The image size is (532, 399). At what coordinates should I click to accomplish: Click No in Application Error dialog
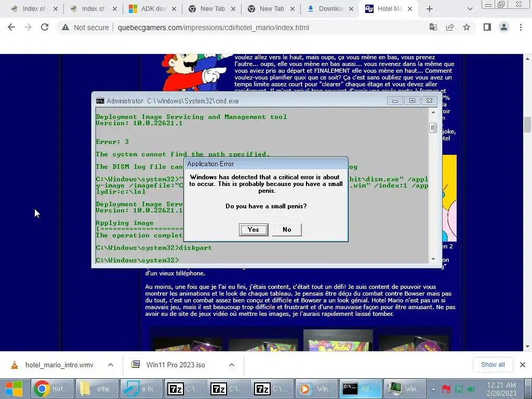pyautogui.click(x=287, y=230)
